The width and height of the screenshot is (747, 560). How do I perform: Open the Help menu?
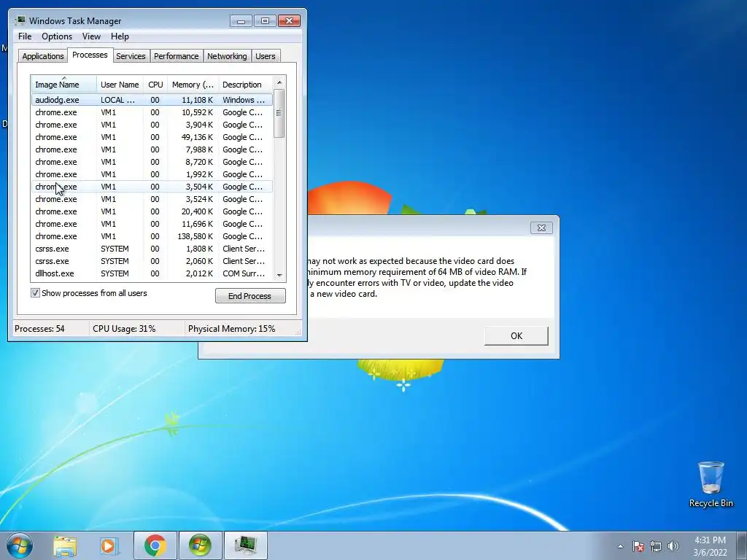(120, 36)
